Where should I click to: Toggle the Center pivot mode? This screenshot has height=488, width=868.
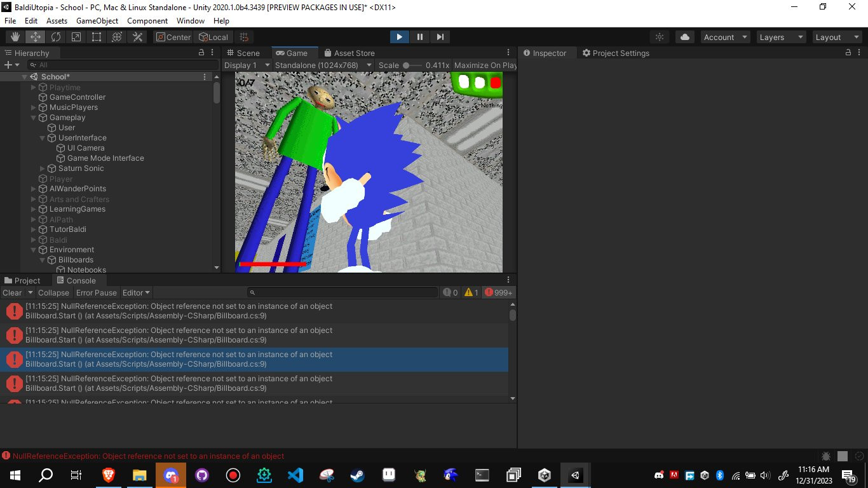(x=173, y=37)
